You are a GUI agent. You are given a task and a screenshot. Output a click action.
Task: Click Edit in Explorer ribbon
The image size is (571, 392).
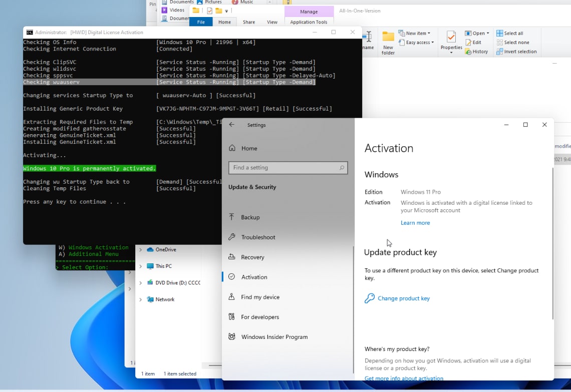point(473,42)
